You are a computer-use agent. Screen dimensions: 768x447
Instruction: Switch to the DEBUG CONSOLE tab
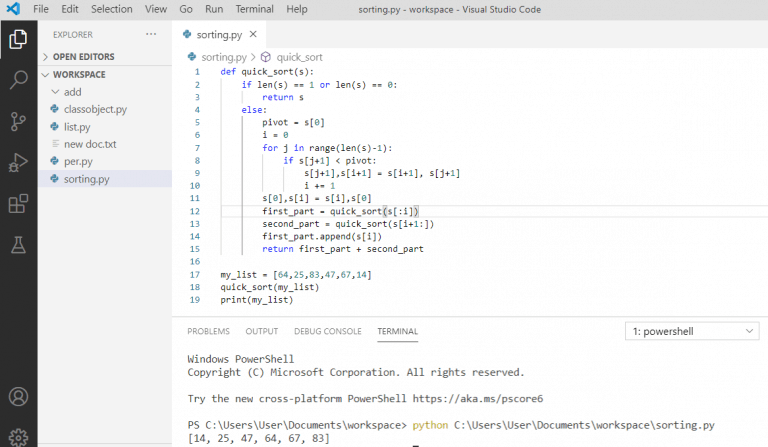coord(328,331)
